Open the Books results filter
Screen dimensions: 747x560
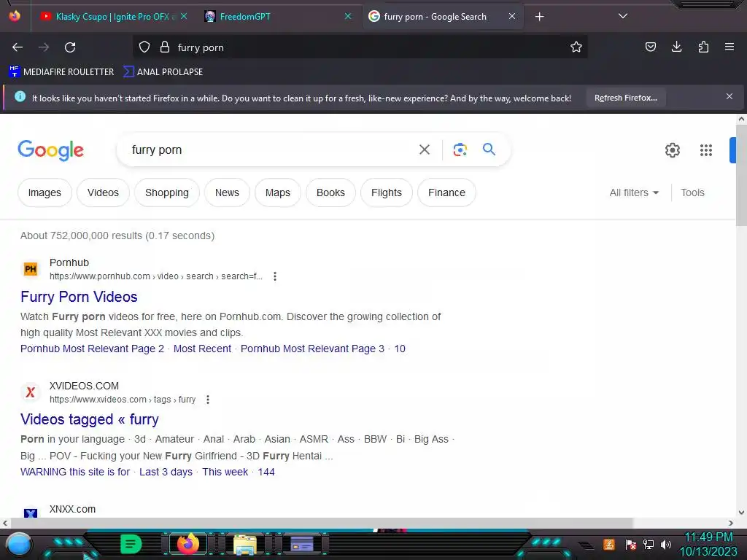point(330,192)
